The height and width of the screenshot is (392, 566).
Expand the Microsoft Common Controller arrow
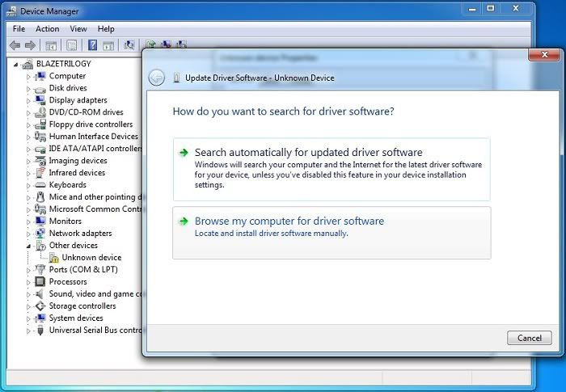point(28,209)
